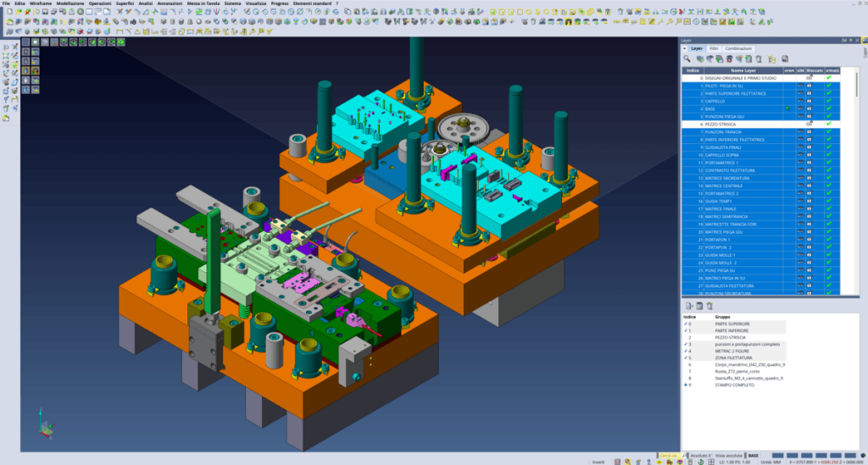The image size is (868, 465).
Task: Toggle green checkmark for PEZZO-STRISCIA layer
Action: coord(828,124)
